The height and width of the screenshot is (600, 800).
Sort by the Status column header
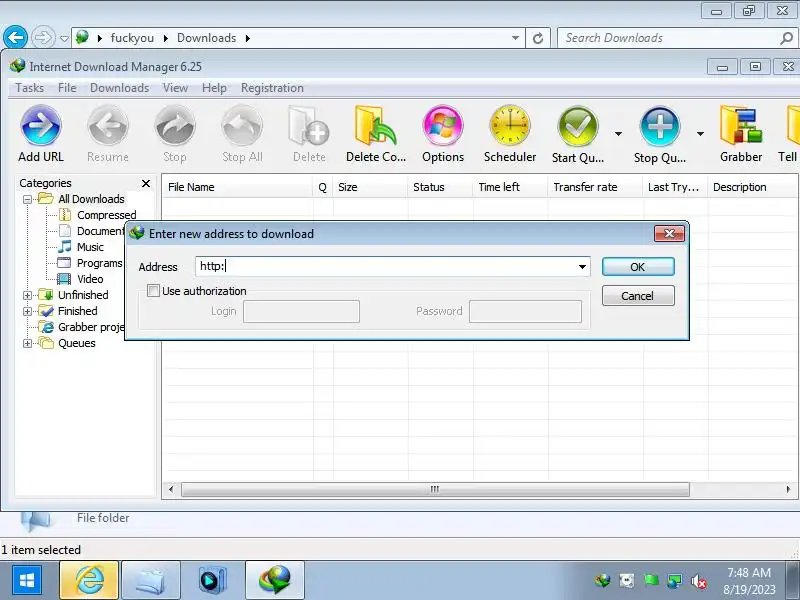(440, 187)
